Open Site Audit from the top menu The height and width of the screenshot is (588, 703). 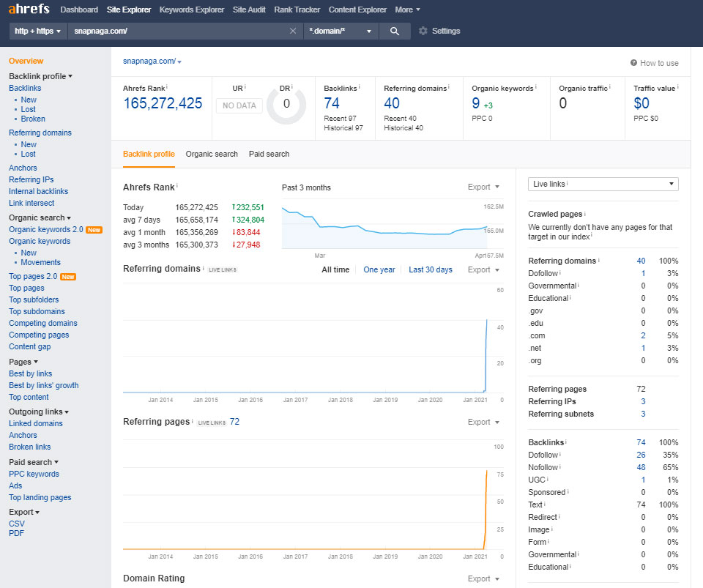point(249,10)
